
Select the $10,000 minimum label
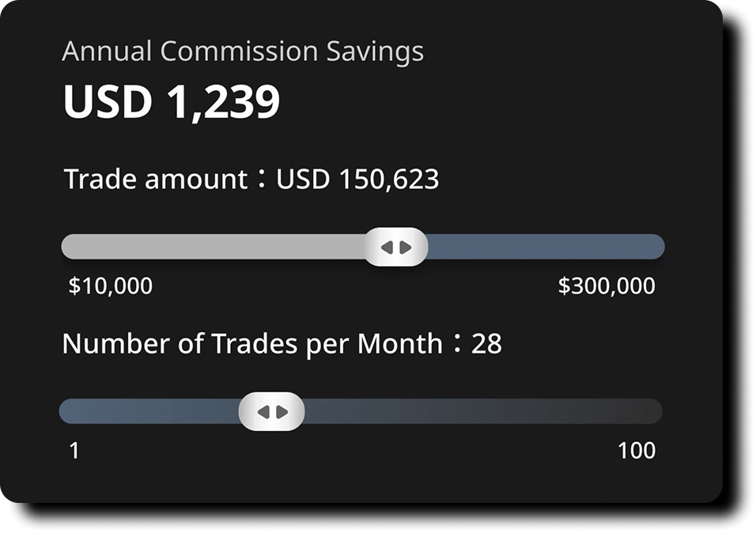111,285
